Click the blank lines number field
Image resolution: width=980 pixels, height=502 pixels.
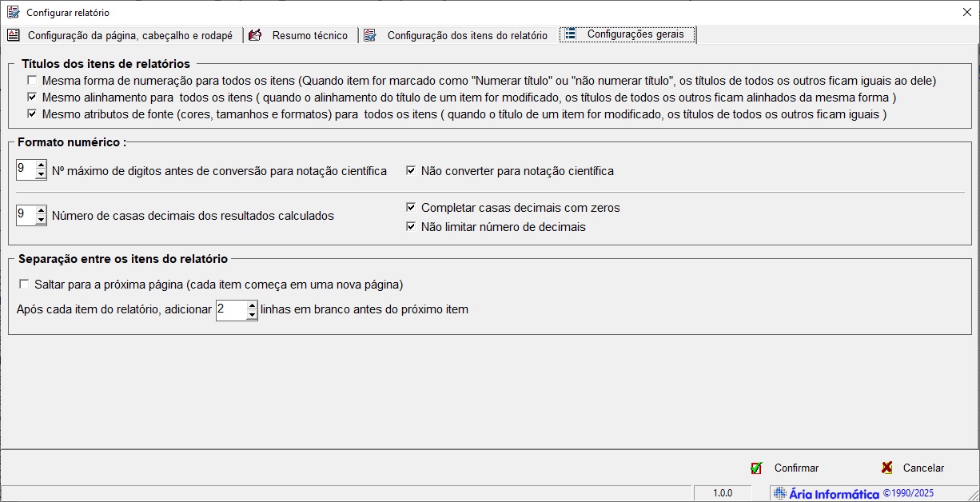coord(231,309)
